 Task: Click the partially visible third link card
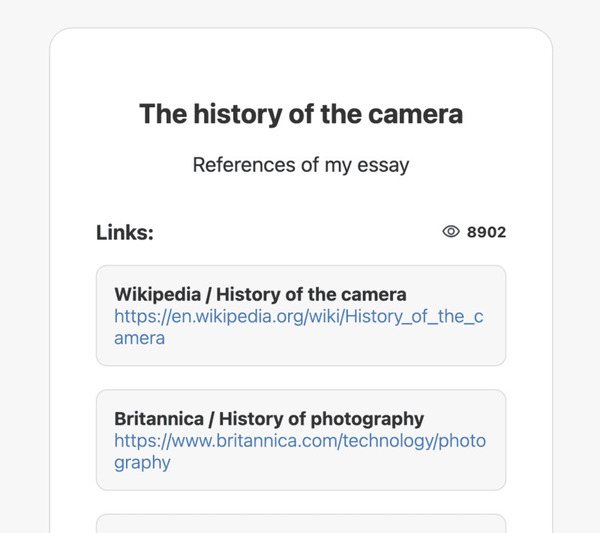pyautogui.click(x=300, y=524)
